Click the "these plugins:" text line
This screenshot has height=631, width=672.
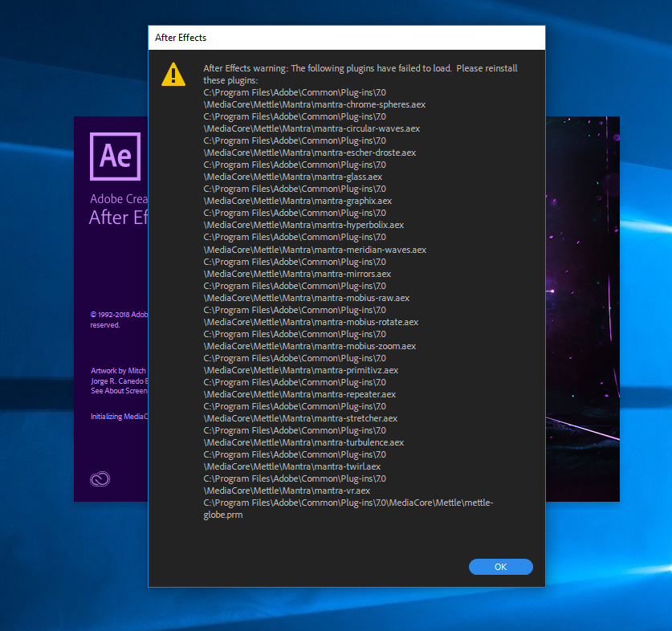(230, 80)
